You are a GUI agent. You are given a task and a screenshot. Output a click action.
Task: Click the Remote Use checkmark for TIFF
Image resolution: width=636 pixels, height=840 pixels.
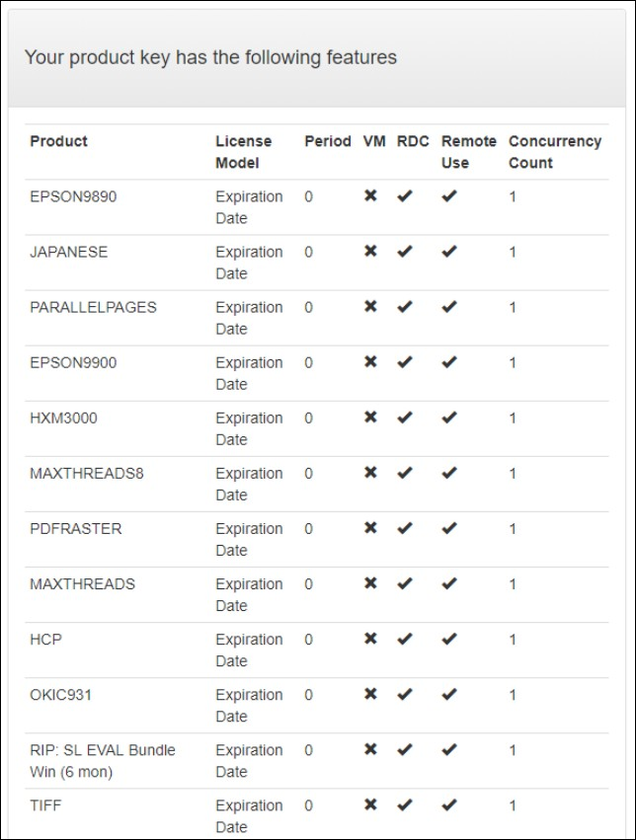(449, 804)
